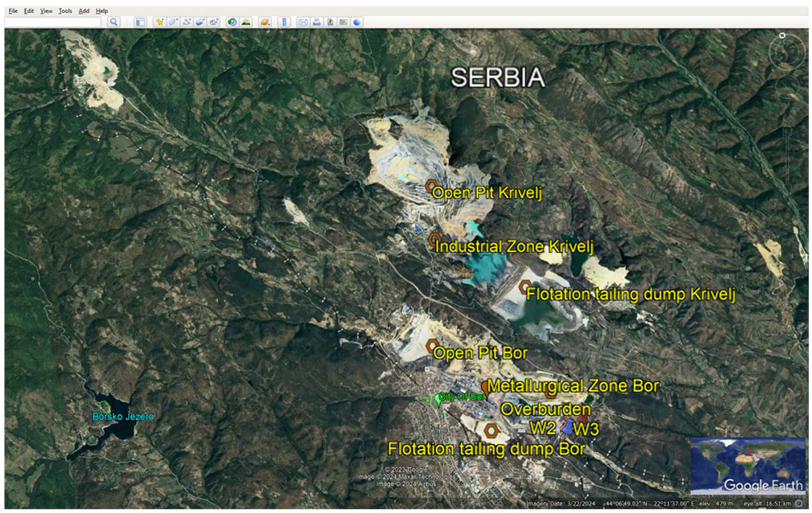This screenshot has width=812, height=513.
Task: Toggle historical imagery clock button
Action: click(x=232, y=22)
